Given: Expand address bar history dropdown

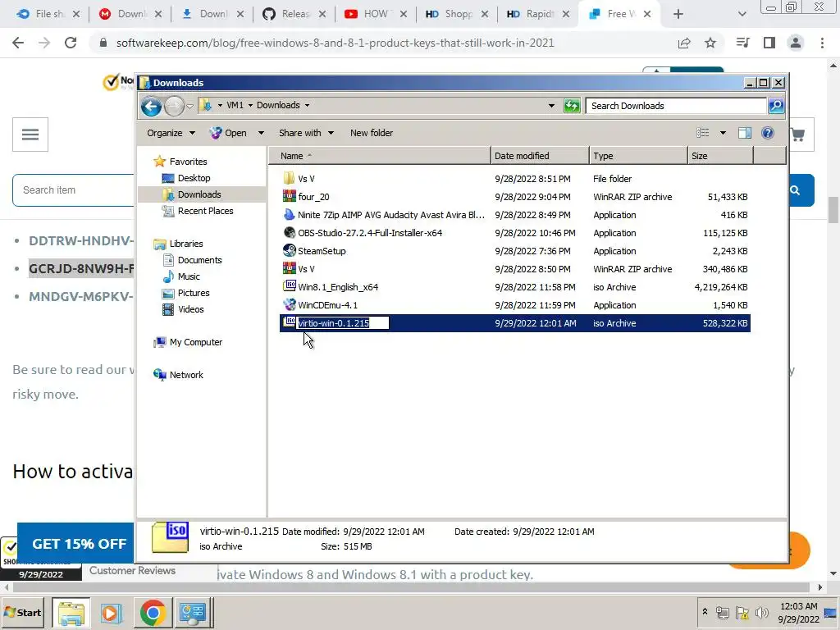Looking at the screenshot, I should pos(551,106).
